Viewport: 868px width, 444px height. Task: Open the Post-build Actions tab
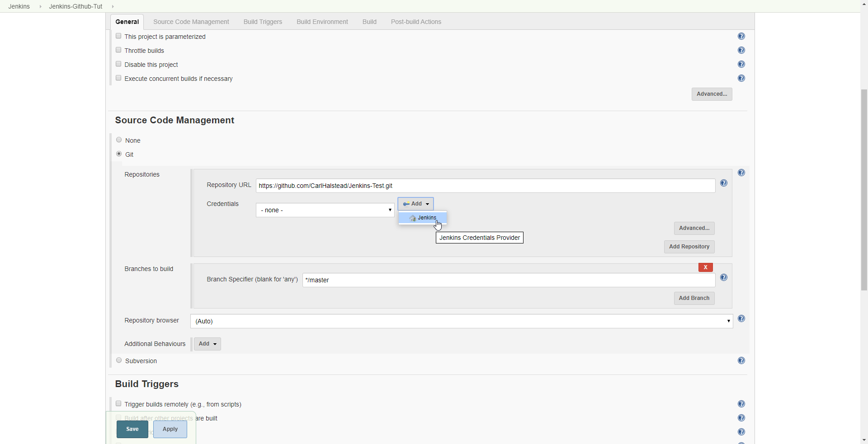(416, 22)
